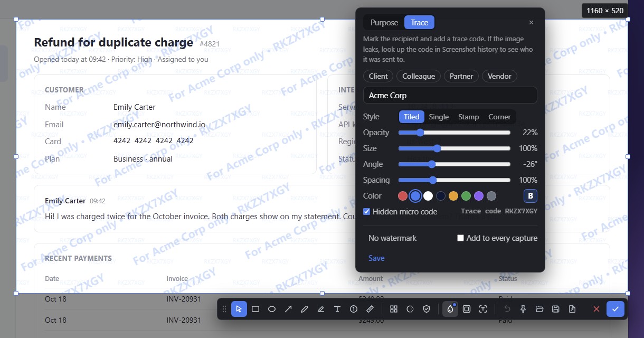Choose the Colleague recipient chip
This screenshot has width=644, height=338.
click(419, 76)
